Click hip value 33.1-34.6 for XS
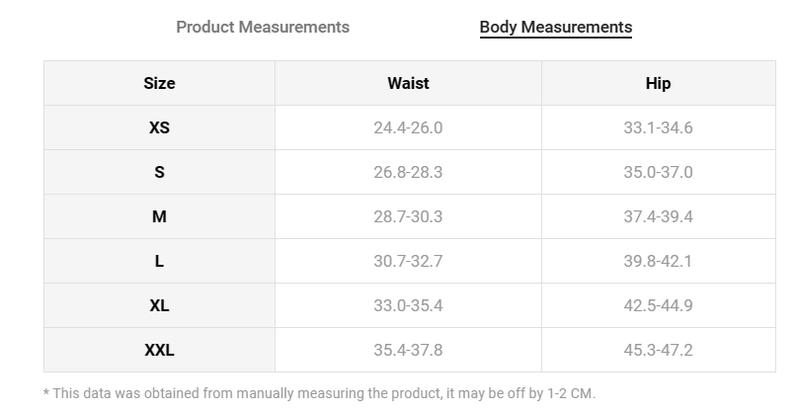Viewport: 798px width, 413px height. tap(658, 128)
